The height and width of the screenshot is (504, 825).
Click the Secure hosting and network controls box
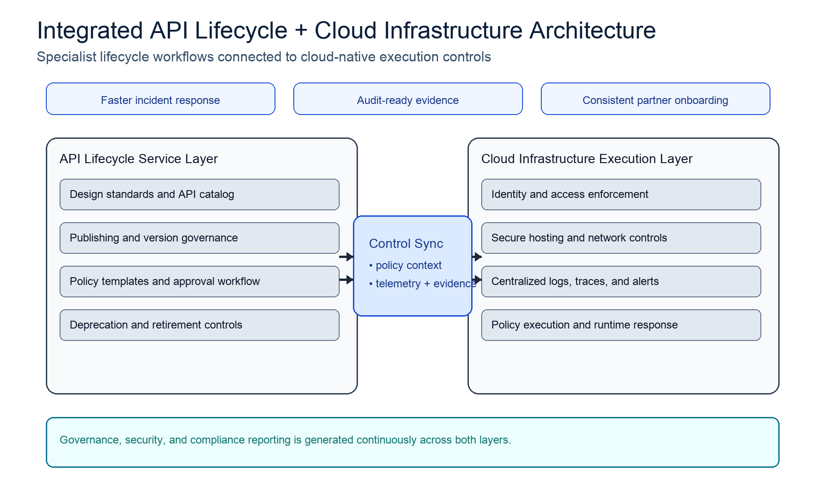coord(621,238)
